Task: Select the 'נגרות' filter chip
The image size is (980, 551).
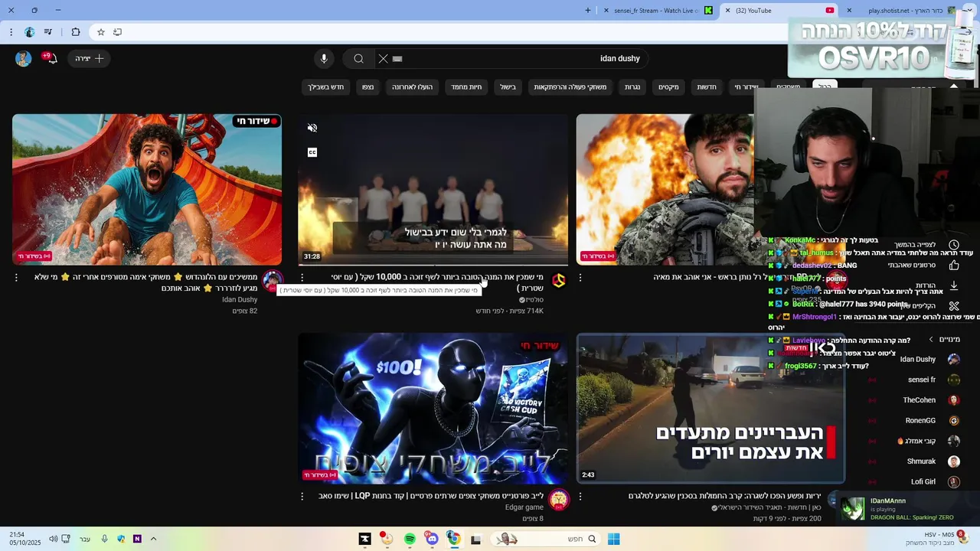Action: [632, 87]
